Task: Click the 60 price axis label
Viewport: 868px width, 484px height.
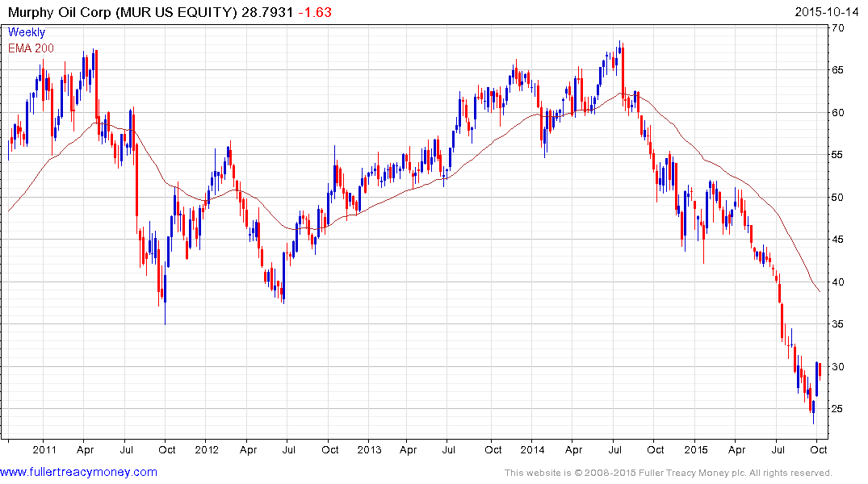Action: 837,112
